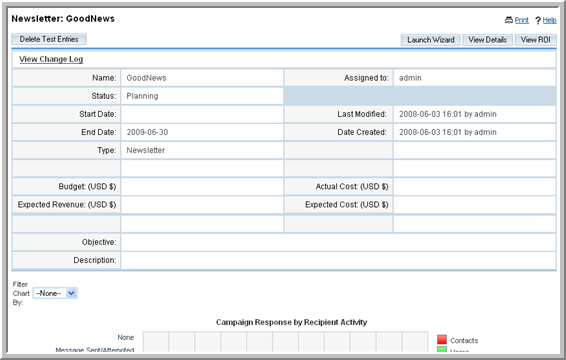This screenshot has height=360, width=566.
Task: Click the Contacts legend label
Action: (x=464, y=341)
